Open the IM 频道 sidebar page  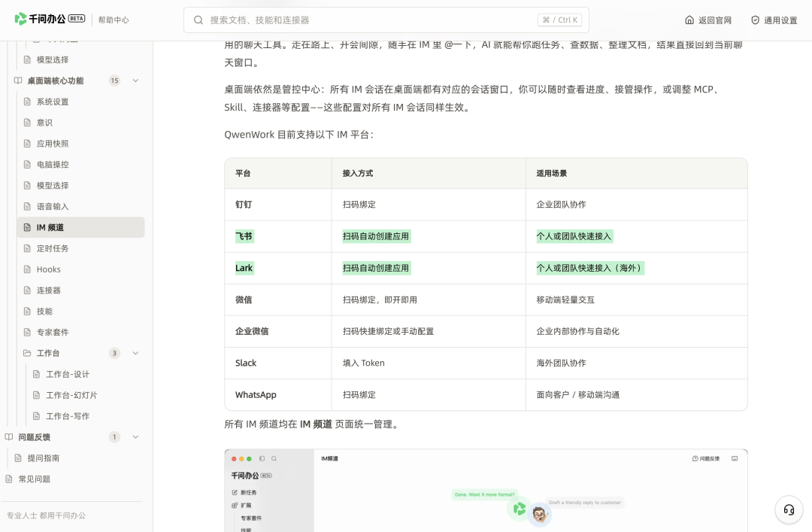point(80,227)
